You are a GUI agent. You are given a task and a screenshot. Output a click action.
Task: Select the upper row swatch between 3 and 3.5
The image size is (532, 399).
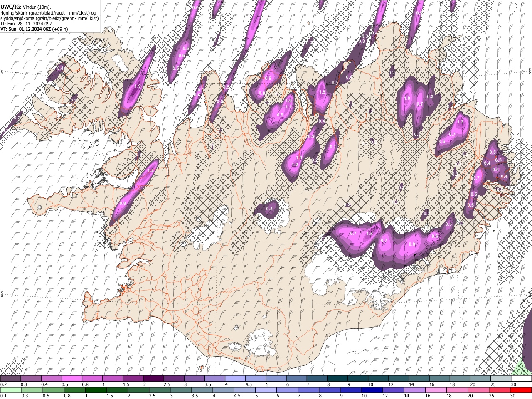(x=195, y=379)
